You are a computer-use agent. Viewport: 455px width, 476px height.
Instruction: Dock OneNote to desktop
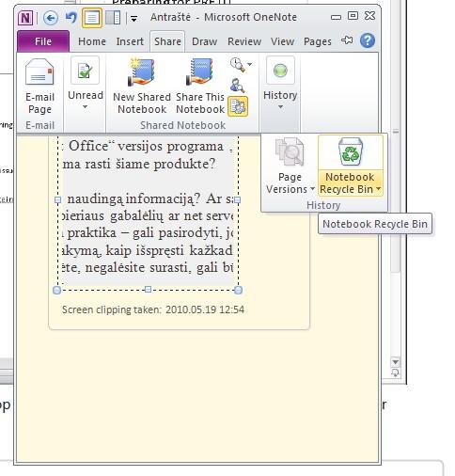point(113,18)
